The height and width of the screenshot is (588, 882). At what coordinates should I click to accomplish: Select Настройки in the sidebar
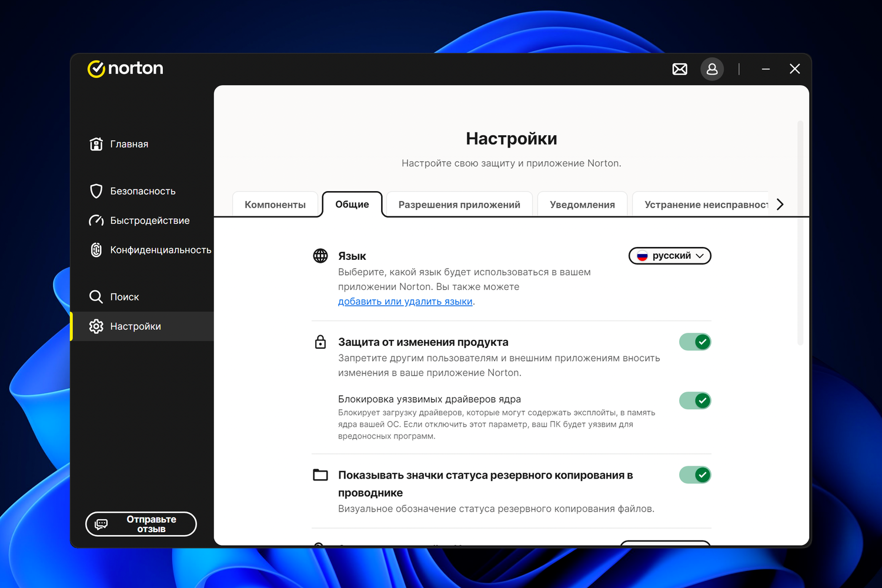coord(142,326)
